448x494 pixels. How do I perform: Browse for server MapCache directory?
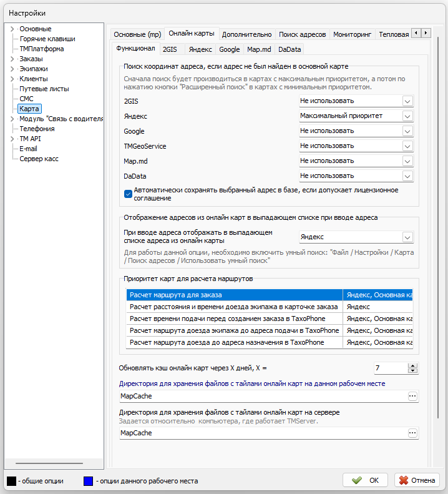pyautogui.click(x=412, y=433)
